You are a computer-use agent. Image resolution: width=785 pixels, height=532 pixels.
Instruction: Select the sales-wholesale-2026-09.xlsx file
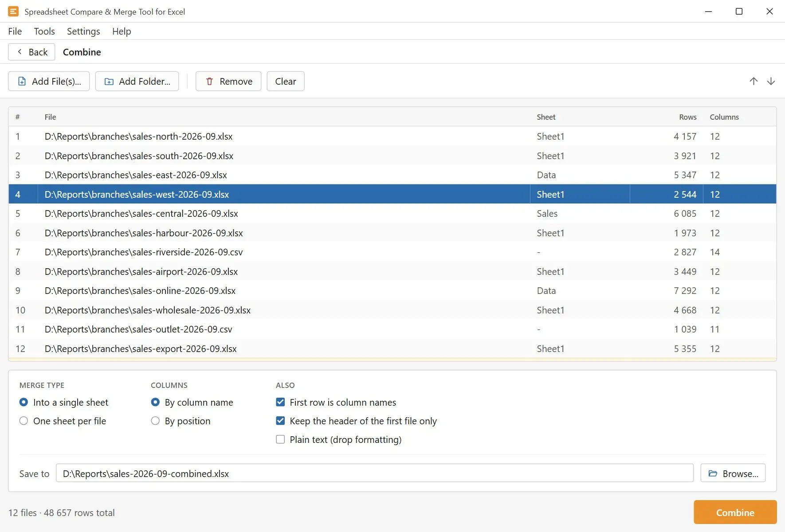click(x=392, y=310)
